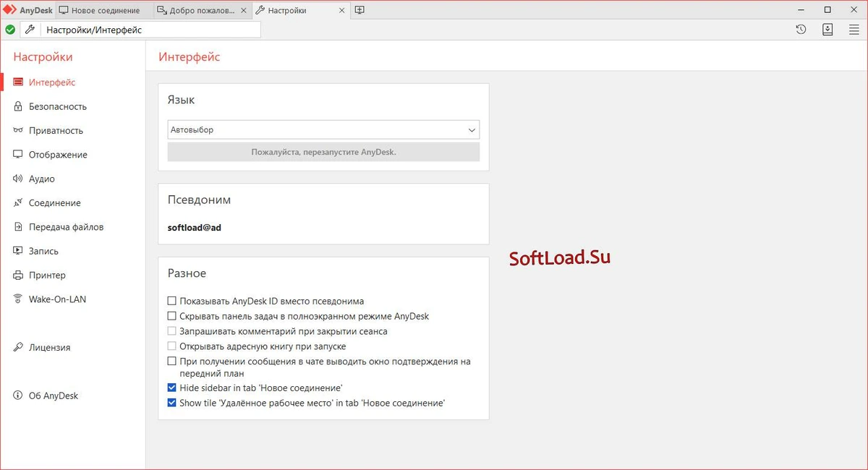
Task: Toggle 'Запрашивать комментарий при закрытии сеанса' checkbox
Action: 172,331
